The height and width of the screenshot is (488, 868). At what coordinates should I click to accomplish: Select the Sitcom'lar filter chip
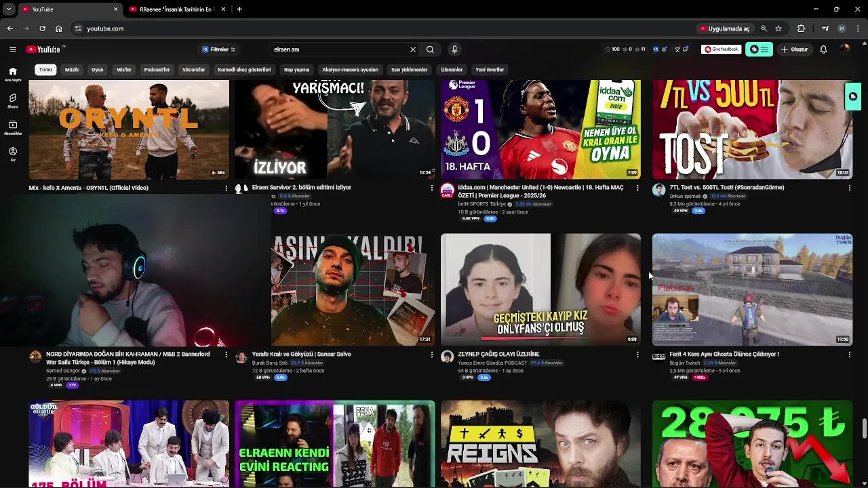pyautogui.click(x=194, y=70)
